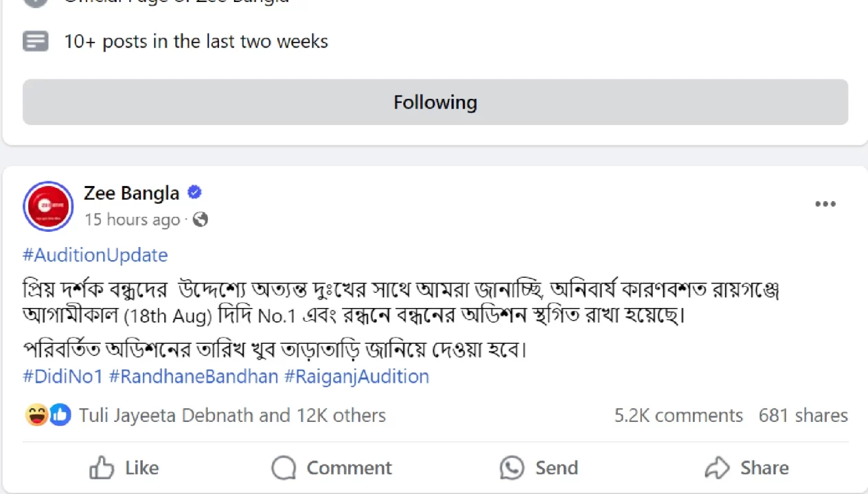
Task: Toggle the Following button
Action: 435,102
